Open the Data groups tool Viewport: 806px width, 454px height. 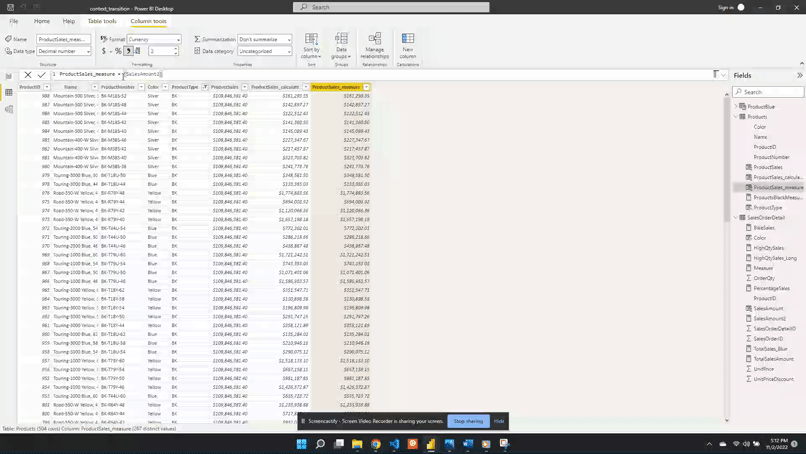341,45
